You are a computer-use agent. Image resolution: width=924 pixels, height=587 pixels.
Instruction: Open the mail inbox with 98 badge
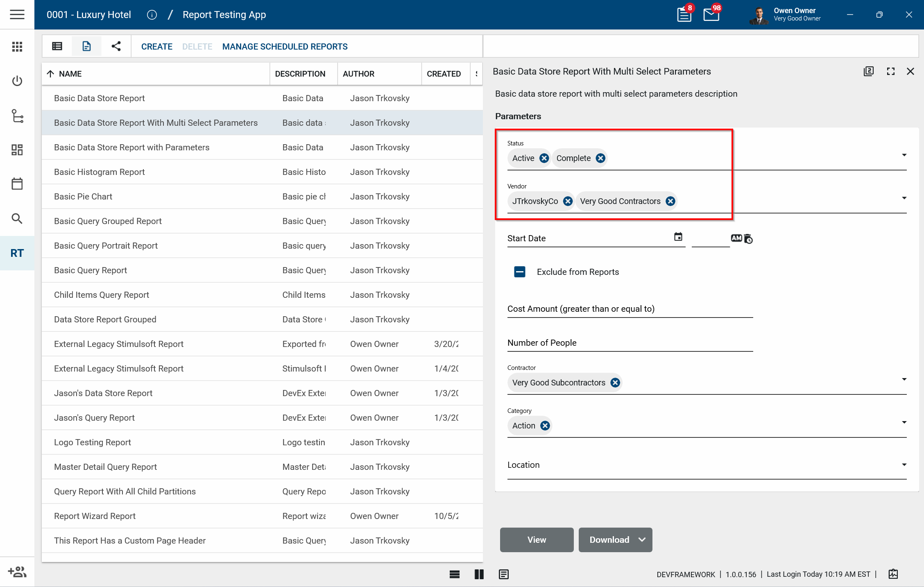(711, 15)
